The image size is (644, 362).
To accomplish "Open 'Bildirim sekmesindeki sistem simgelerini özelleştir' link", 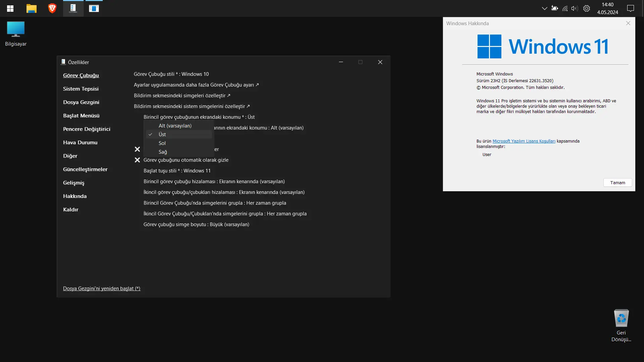I will click(192, 106).
